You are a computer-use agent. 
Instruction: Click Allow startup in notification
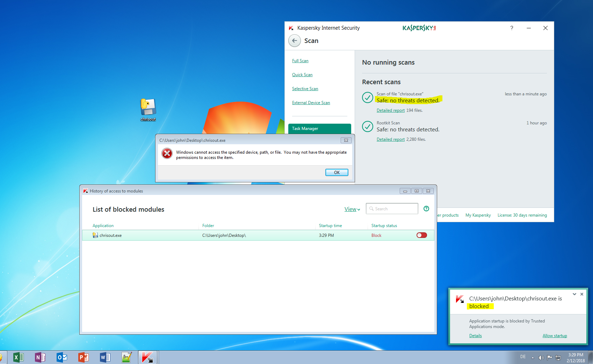click(x=555, y=336)
